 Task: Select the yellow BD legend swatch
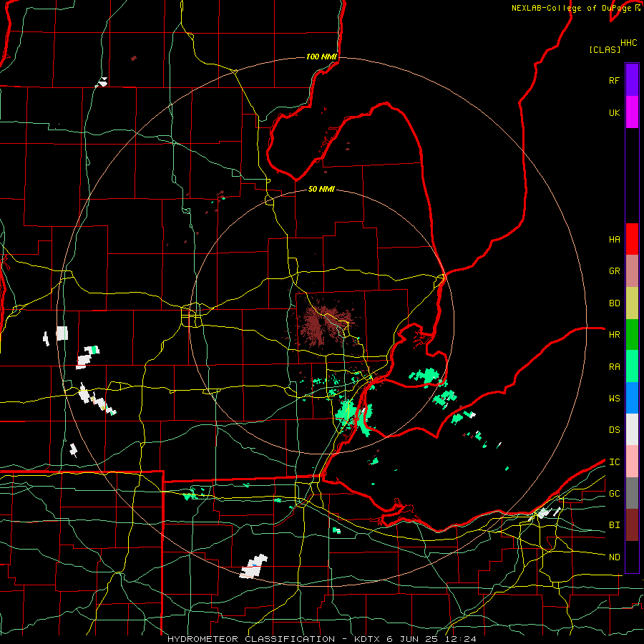pos(632,303)
